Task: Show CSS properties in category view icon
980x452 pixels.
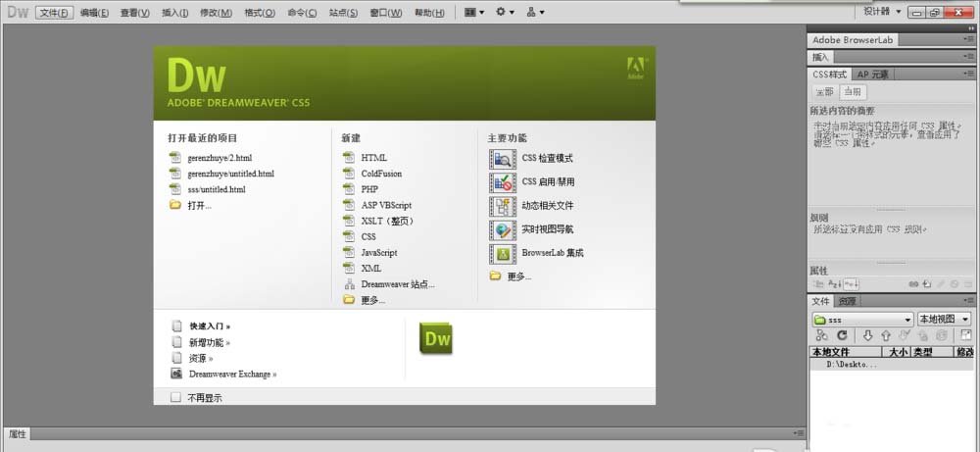Action: click(818, 283)
